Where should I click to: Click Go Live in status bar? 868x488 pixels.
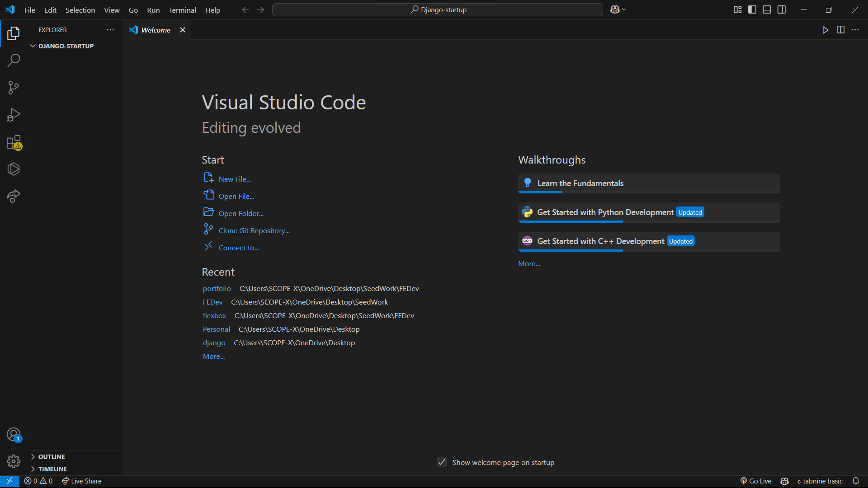(756, 481)
